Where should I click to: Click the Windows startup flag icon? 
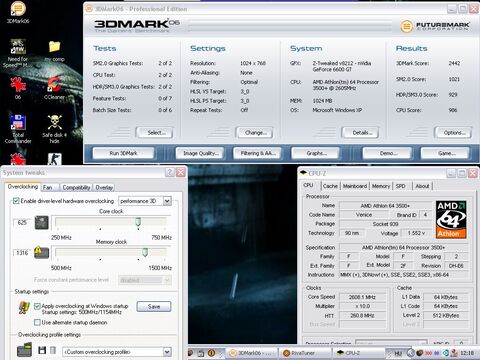click(x=24, y=308)
